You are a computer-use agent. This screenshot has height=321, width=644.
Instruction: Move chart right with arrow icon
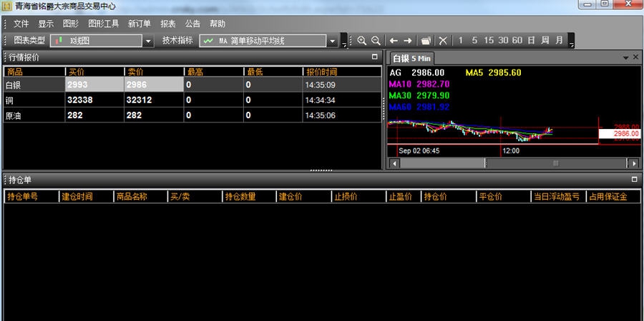407,41
